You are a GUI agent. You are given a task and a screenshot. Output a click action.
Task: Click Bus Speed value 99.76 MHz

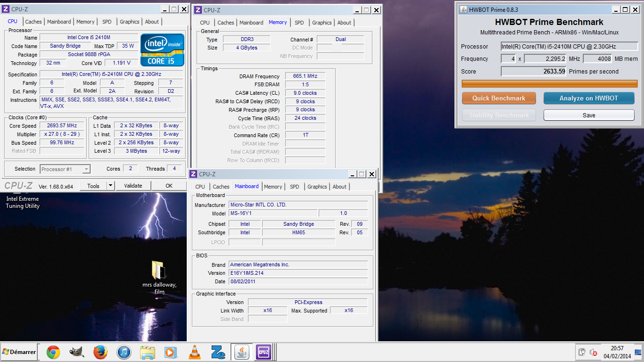point(62,143)
